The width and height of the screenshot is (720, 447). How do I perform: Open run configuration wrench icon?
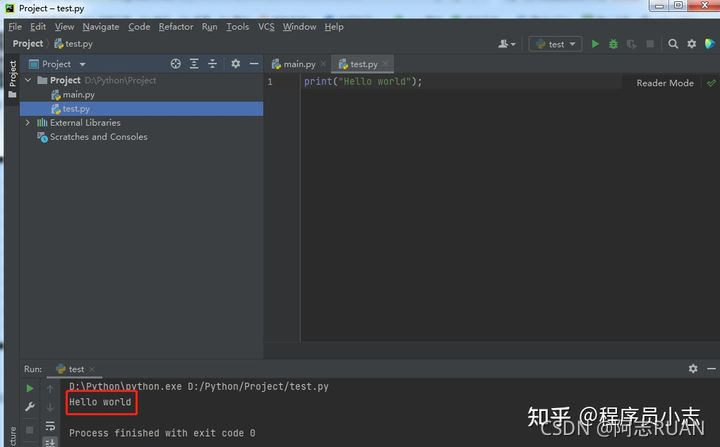pyautogui.click(x=29, y=407)
